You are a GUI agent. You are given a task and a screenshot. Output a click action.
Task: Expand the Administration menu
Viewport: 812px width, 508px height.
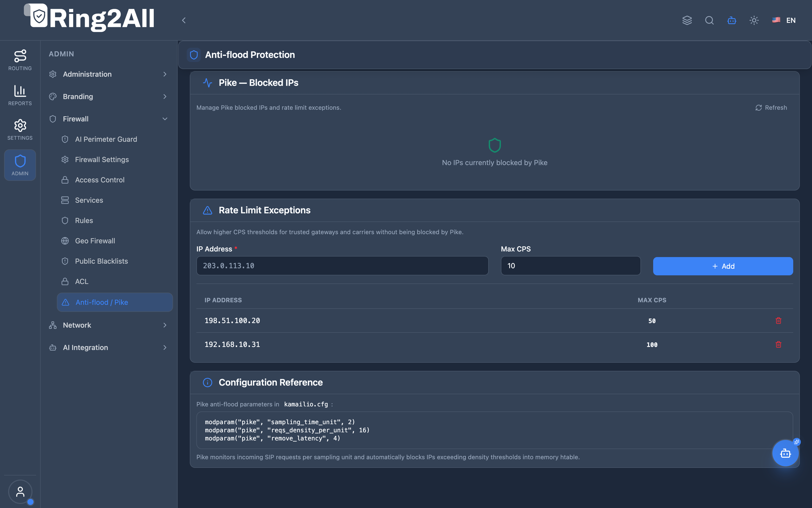[108, 74]
